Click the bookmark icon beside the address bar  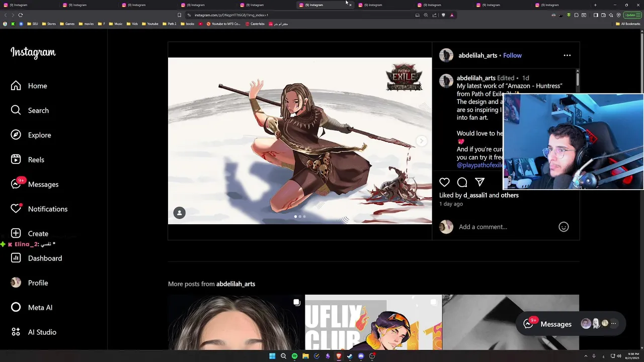pos(179,15)
